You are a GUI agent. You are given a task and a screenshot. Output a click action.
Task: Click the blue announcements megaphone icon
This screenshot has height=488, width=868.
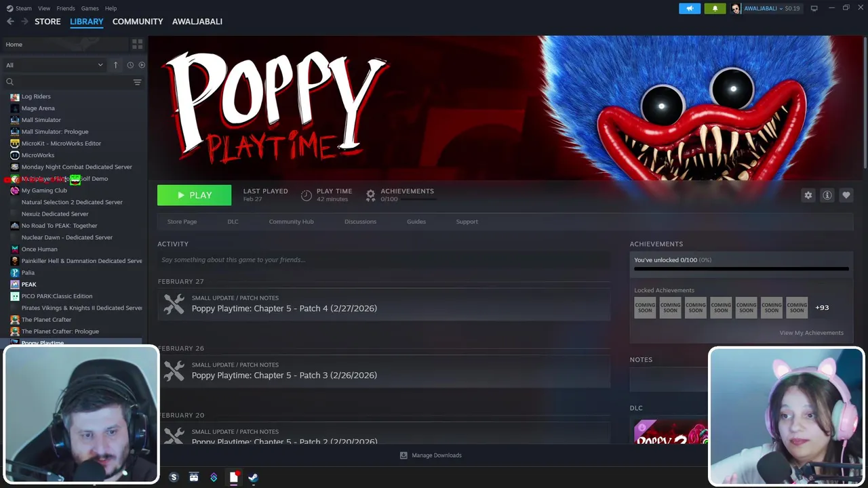point(690,8)
